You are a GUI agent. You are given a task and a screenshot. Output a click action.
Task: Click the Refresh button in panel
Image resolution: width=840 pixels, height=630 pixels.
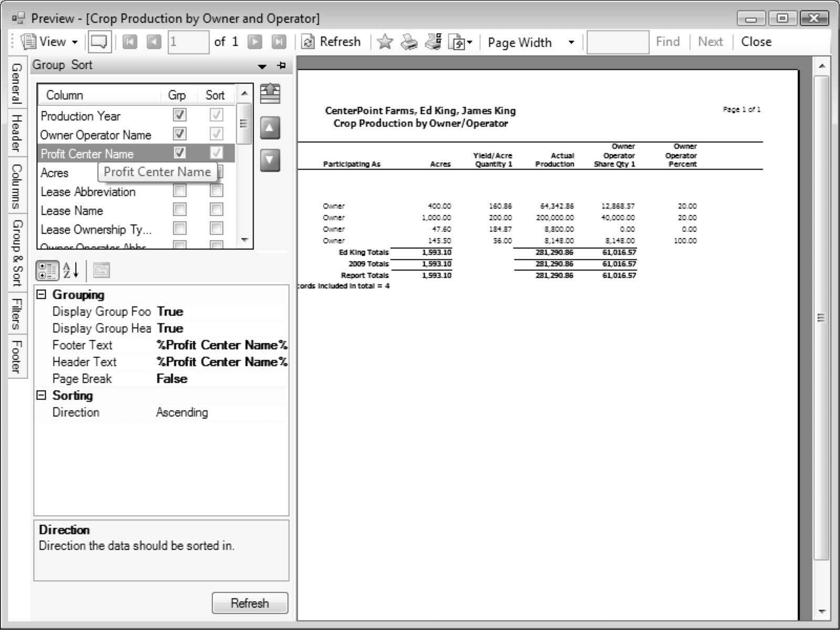pyautogui.click(x=250, y=603)
